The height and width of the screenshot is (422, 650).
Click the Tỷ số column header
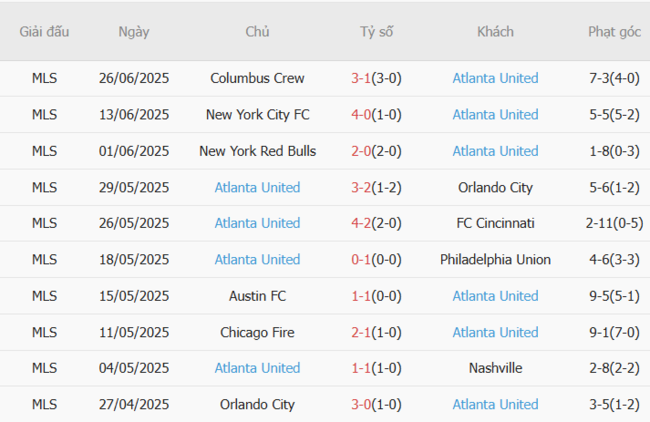pos(377,31)
